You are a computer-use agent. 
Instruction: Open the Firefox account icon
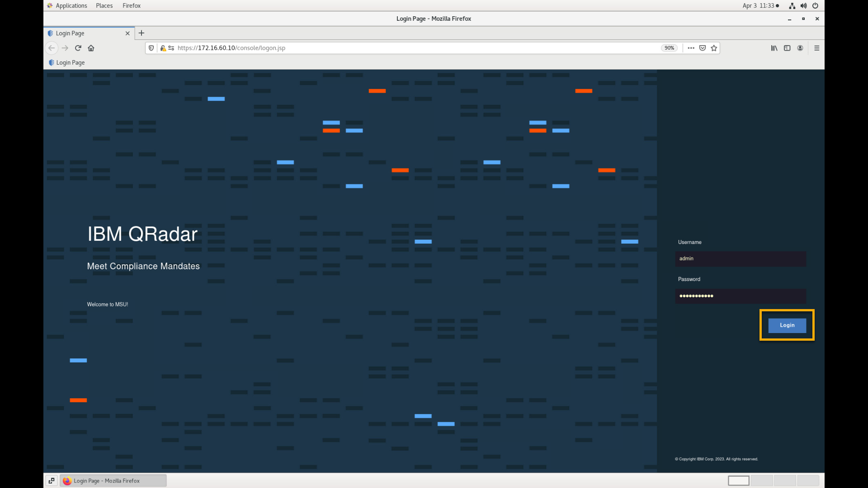tap(800, 48)
